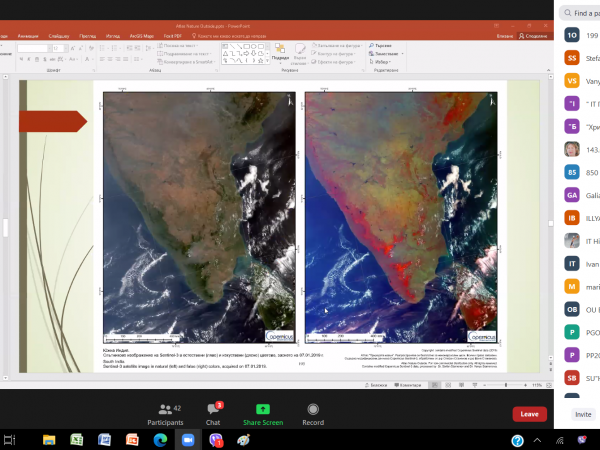Open Shape Outline (Контур на фигура) dropdown

[333, 54]
